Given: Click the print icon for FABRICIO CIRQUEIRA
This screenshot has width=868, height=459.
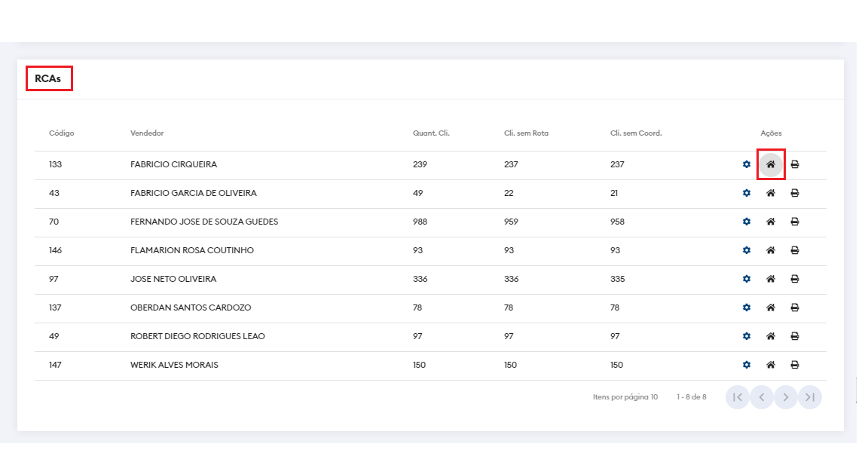Looking at the screenshot, I should [x=795, y=164].
